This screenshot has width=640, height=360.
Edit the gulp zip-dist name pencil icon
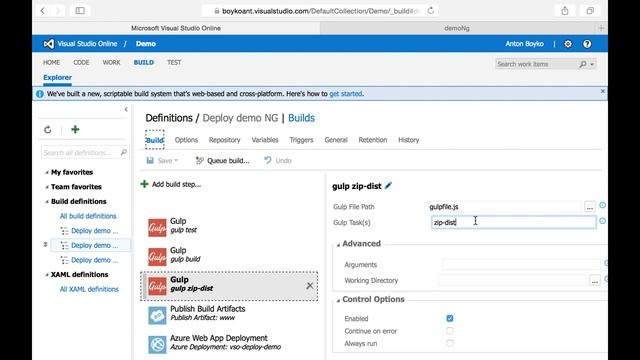click(x=388, y=186)
